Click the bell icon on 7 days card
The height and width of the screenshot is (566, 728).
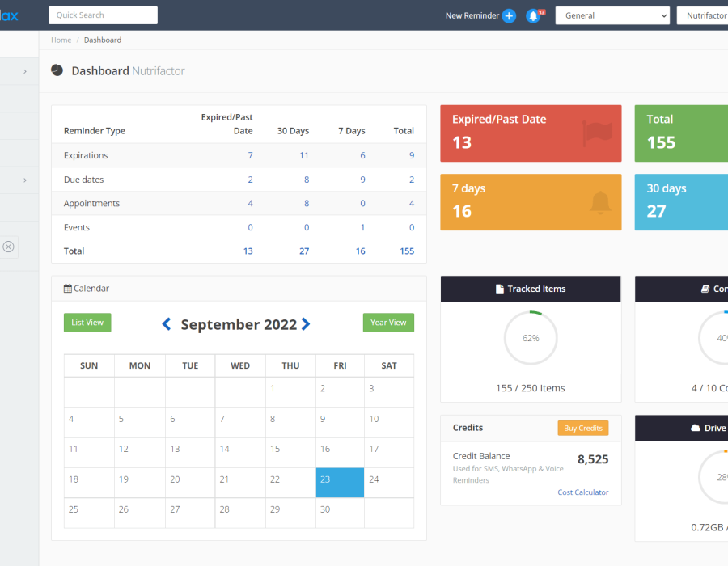click(600, 203)
